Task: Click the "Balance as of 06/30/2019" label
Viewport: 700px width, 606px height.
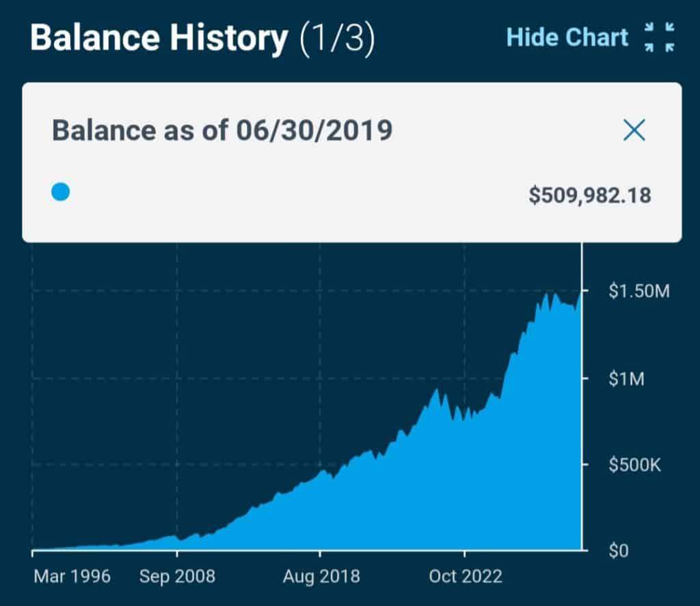Action: (222, 130)
